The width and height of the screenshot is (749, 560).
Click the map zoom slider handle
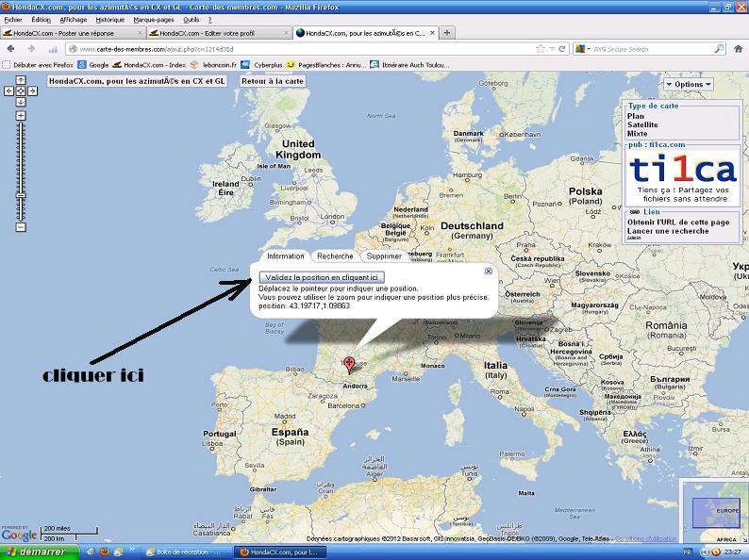(21, 195)
